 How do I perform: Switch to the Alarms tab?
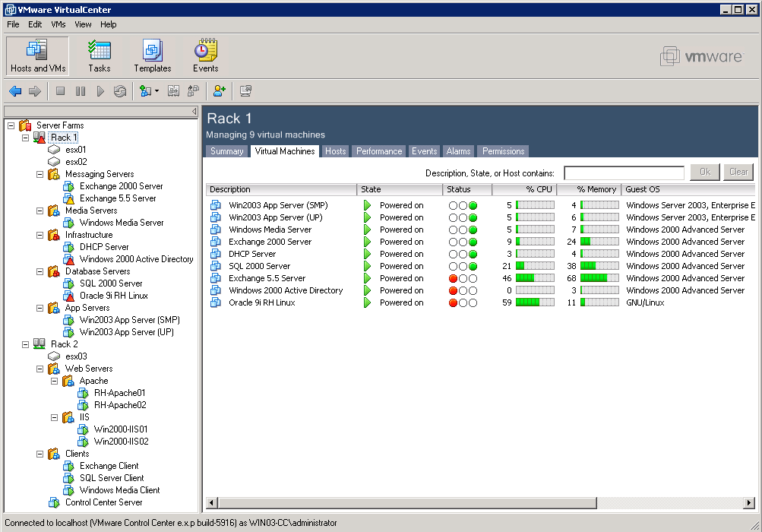(x=458, y=151)
